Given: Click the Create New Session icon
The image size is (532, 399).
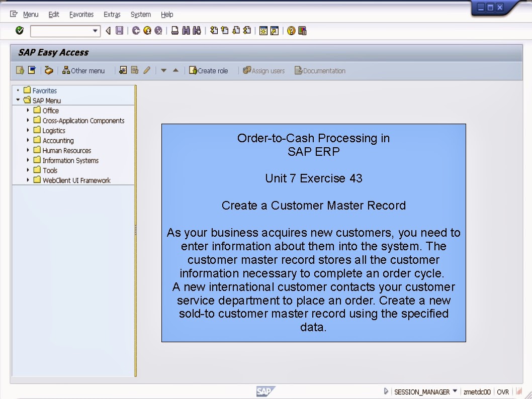Looking at the screenshot, I should click(x=263, y=31).
